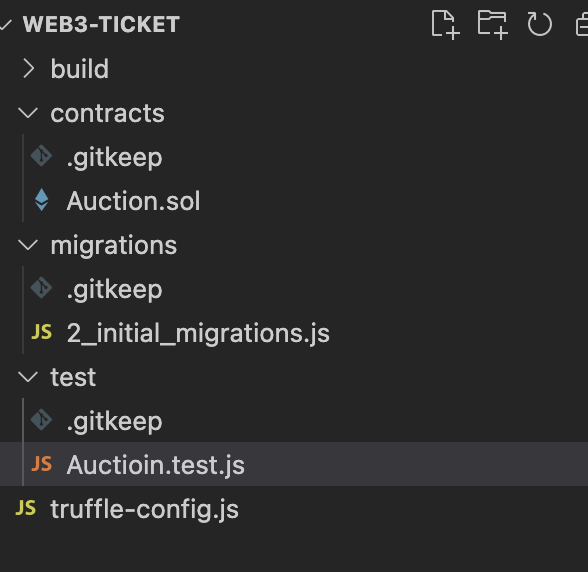Image resolution: width=588 pixels, height=572 pixels.
Task: Click the git icon beside test .gitkeep
Action: (x=41, y=420)
